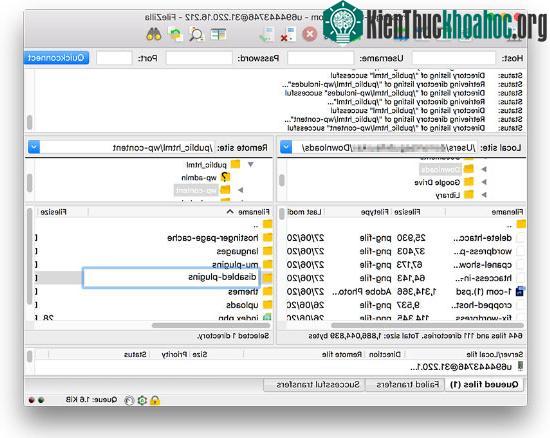
Task: Expand the Google Drive folder arrow
Action: 484,182
